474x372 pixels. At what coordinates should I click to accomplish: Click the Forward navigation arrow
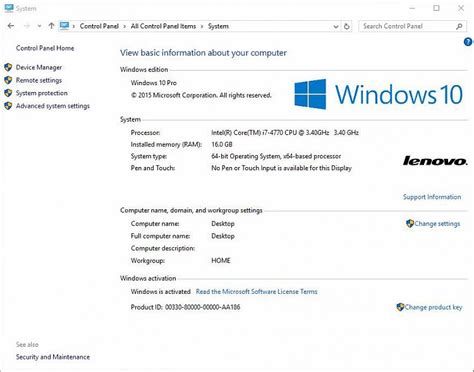(27, 26)
